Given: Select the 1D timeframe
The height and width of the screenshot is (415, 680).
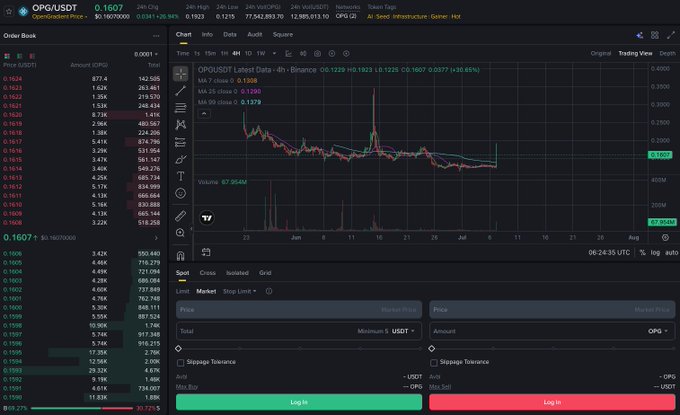Looking at the screenshot, I should [x=248, y=53].
